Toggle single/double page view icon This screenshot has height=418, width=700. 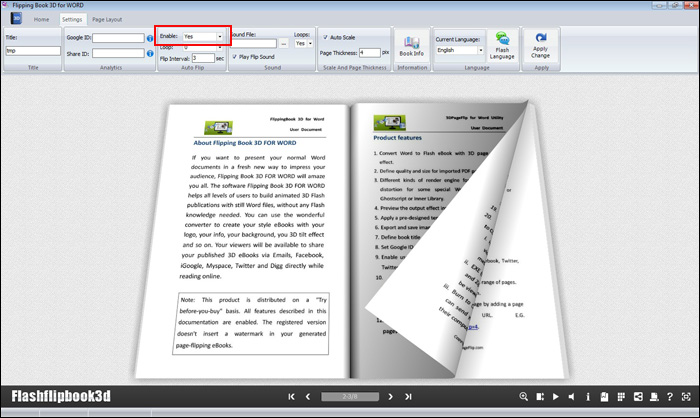[x=540, y=397]
